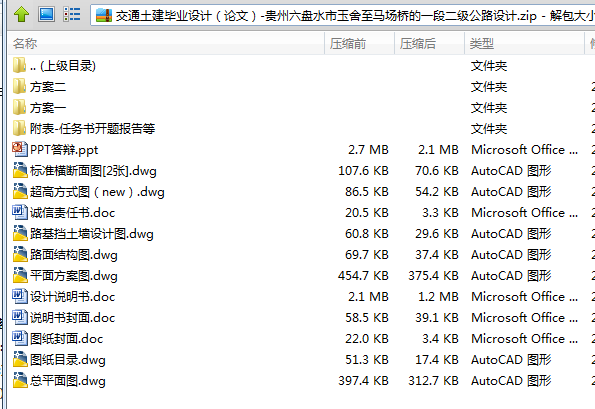Click DWG icon of 路面结构图.dwg
The image size is (595, 409).
pos(20,254)
